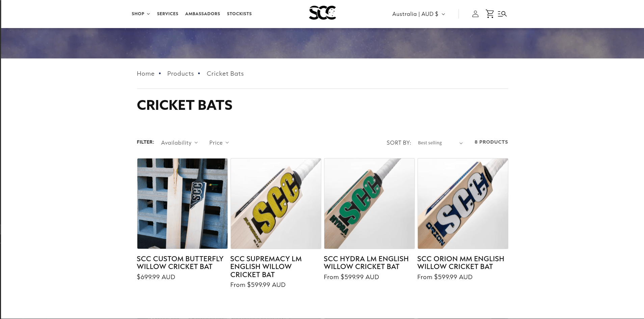This screenshot has height=319, width=644.
Task: Open the Custom Butterfly Willow bat image
Action: pyautogui.click(x=182, y=203)
